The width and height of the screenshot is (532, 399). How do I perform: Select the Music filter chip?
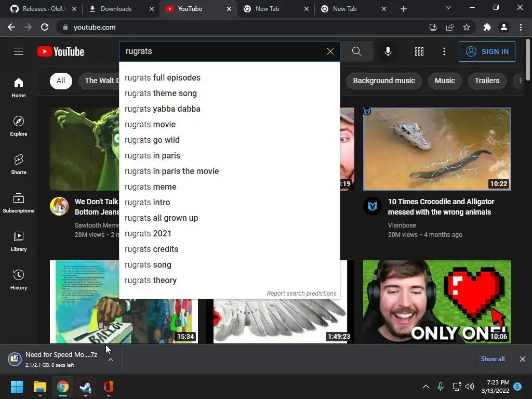445,81
